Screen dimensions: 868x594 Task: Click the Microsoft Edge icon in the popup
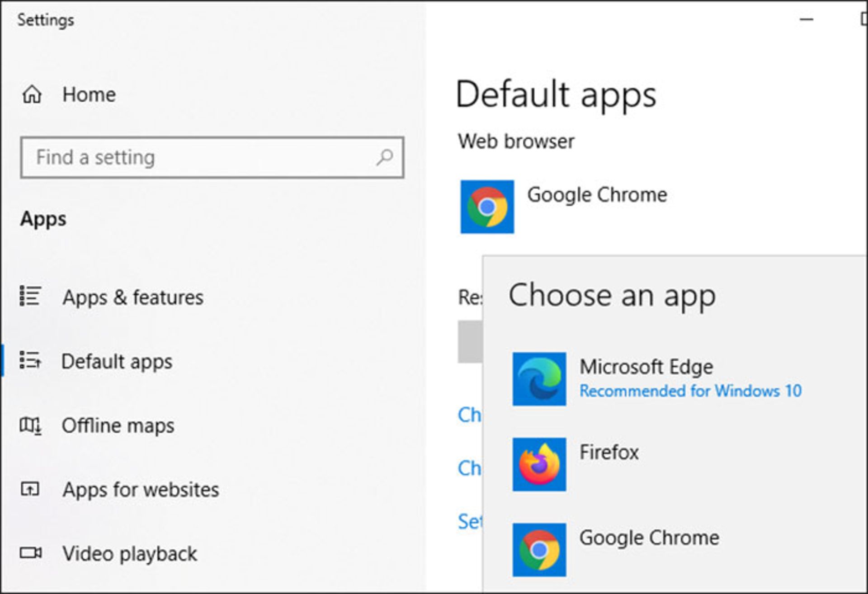click(540, 379)
